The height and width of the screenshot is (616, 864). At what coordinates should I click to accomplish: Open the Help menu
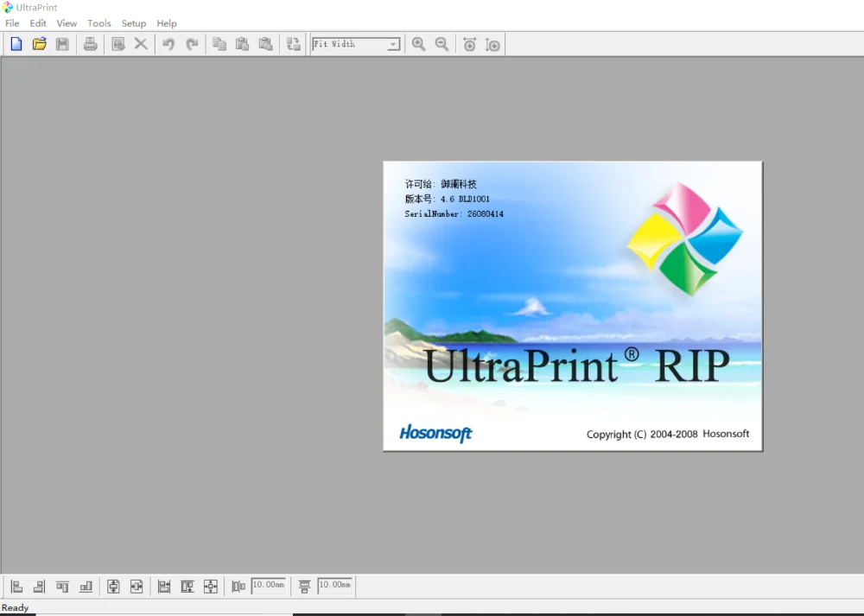pos(167,23)
